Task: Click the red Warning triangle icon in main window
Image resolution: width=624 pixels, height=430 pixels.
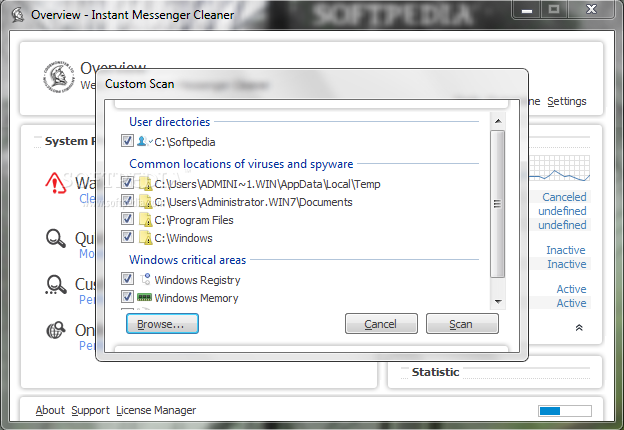Action: coord(56,183)
